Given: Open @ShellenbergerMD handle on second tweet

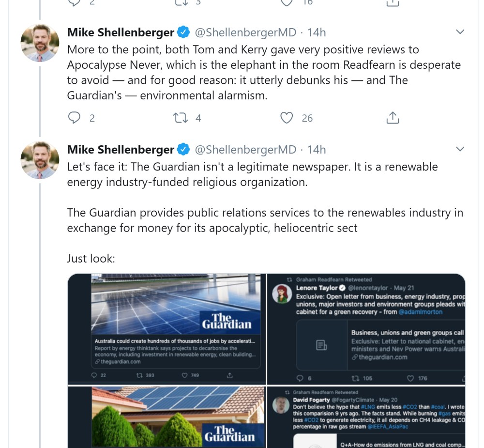Looking at the screenshot, I should click(x=245, y=150).
